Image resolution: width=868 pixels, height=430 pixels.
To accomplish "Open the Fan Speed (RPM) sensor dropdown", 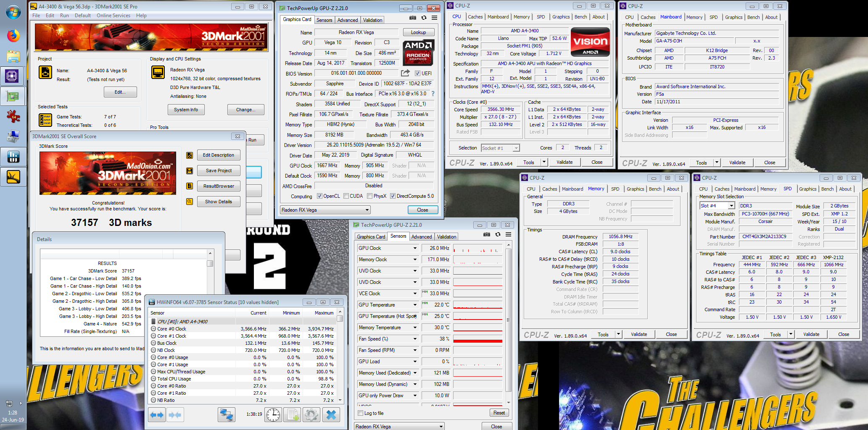I will 415,350.
